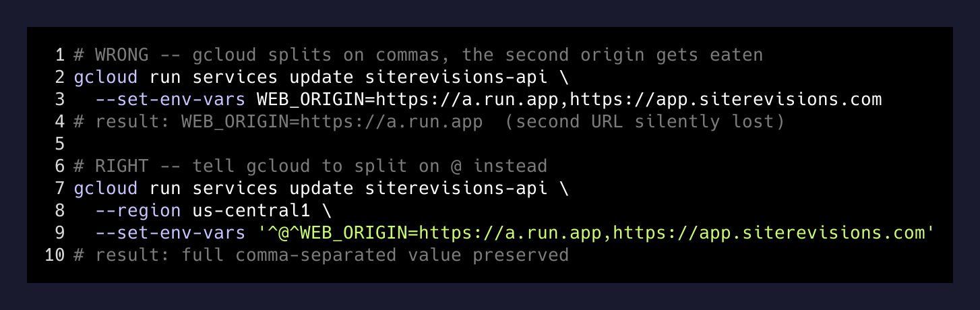Screen dimensions: 980x310
Task: Click line number 4 in the gutter
Action: pos(59,122)
